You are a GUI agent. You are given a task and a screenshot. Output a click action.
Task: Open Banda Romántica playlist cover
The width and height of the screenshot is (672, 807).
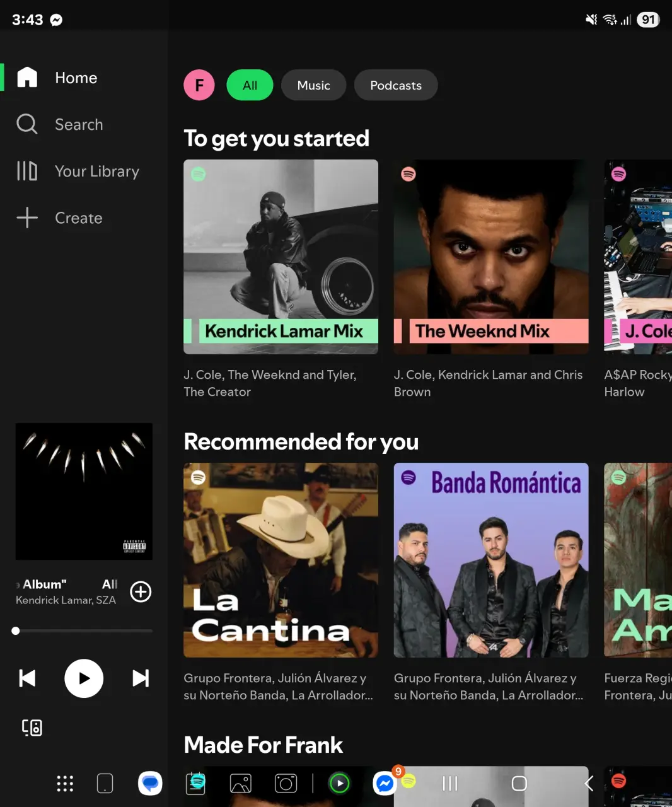(x=491, y=560)
